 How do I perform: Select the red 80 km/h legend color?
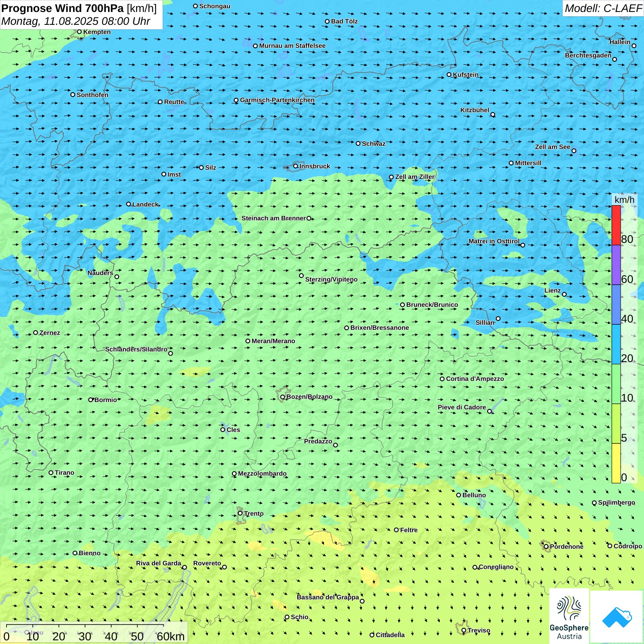coord(616,225)
